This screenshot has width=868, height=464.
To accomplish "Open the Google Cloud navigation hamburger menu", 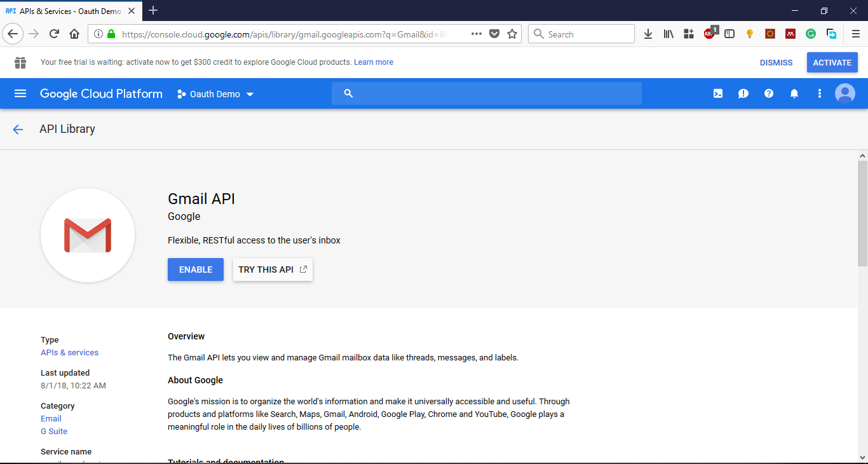I will pyautogui.click(x=20, y=93).
